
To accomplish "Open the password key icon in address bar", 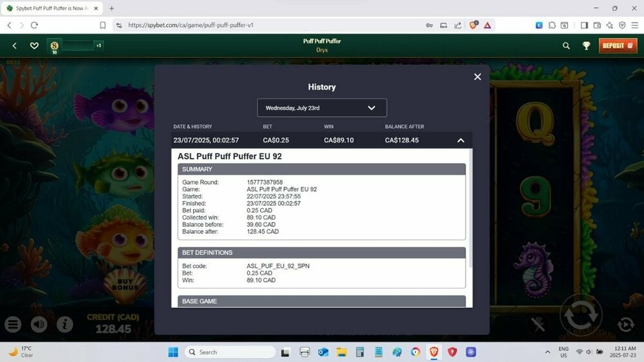I will (429, 25).
